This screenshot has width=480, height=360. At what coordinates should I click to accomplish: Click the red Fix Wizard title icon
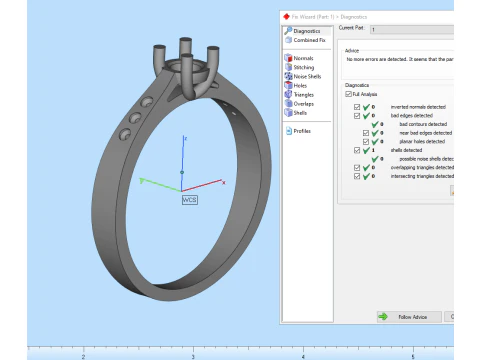[x=286, y=17]
